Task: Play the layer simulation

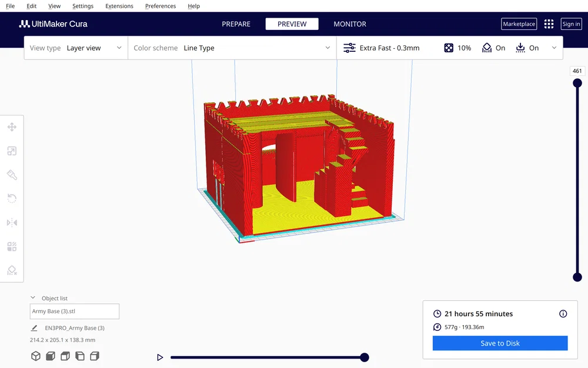Action: coord(160,357)
